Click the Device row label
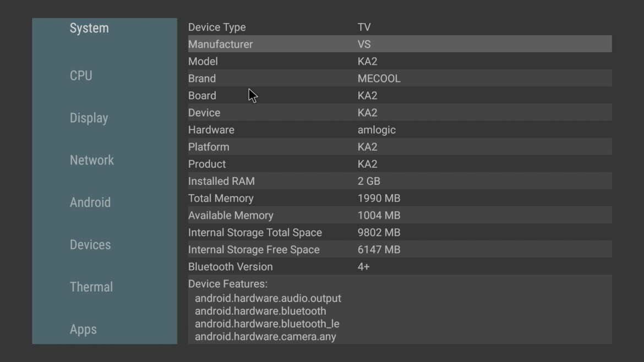This screenshot has width=644, height=362. [204, 113]
